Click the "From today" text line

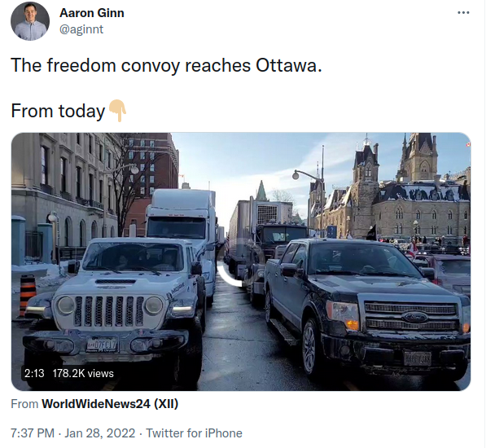tap(58, 111)
